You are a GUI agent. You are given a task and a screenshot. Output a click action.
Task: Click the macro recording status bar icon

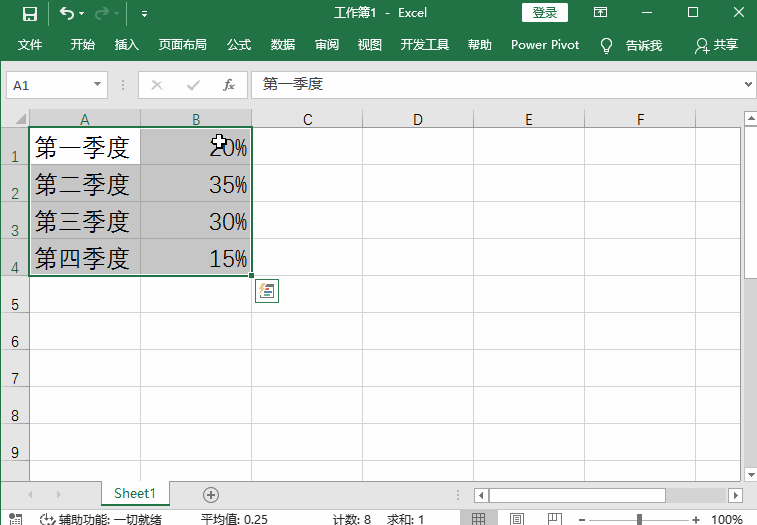click(15, 519)
